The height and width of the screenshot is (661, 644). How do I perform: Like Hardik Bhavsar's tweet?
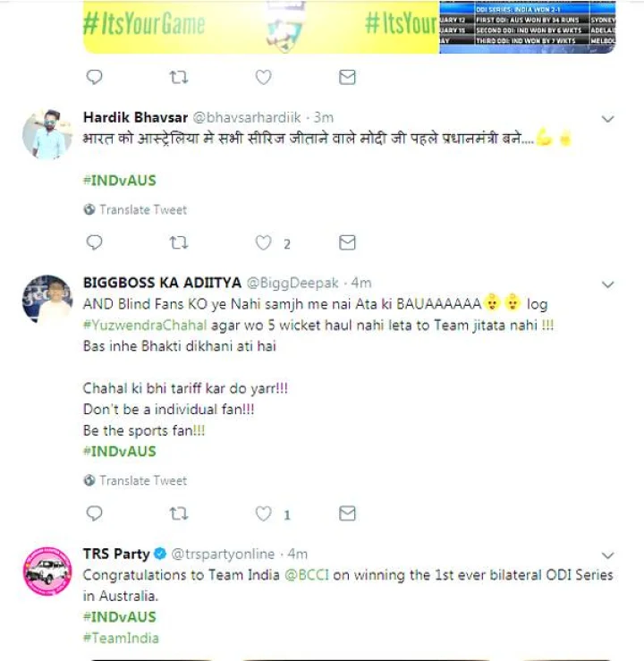pos(263,242)
